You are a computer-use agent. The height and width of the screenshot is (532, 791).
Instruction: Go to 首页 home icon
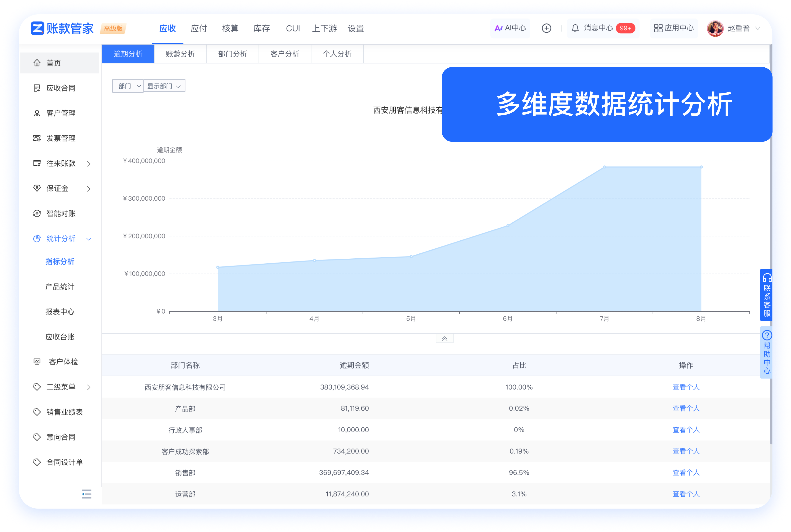pyautogui.click(x=37, y=63)
